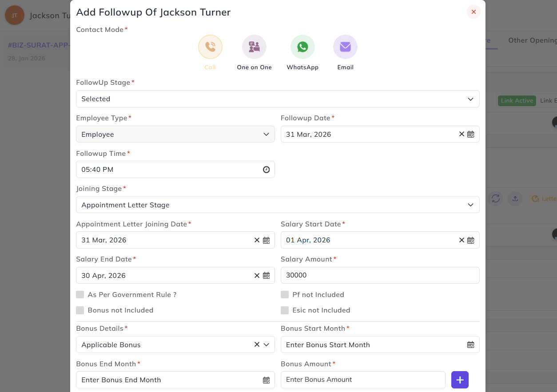
Task: Click the Bonus End Month field
Action: [x=175, y=380]
